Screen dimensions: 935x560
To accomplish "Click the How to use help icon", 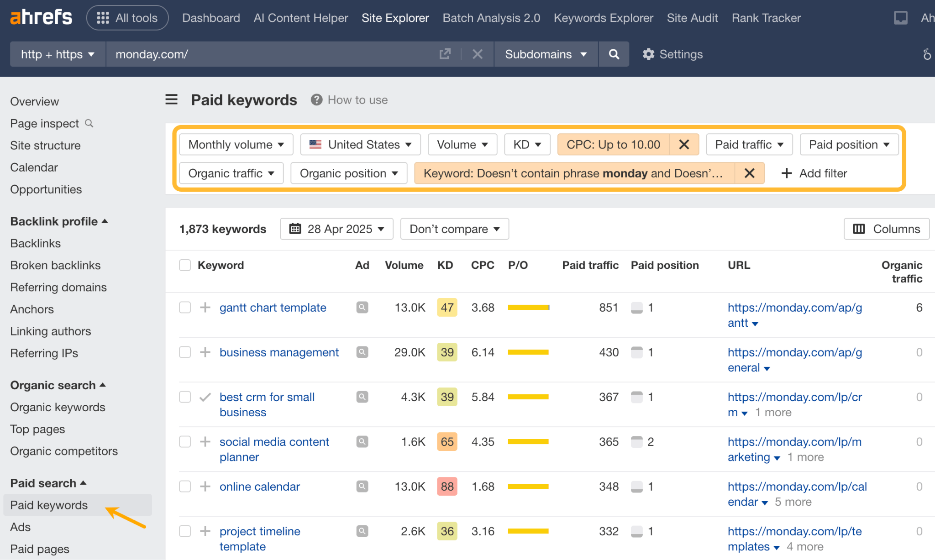I will click(x=316, y=99).
